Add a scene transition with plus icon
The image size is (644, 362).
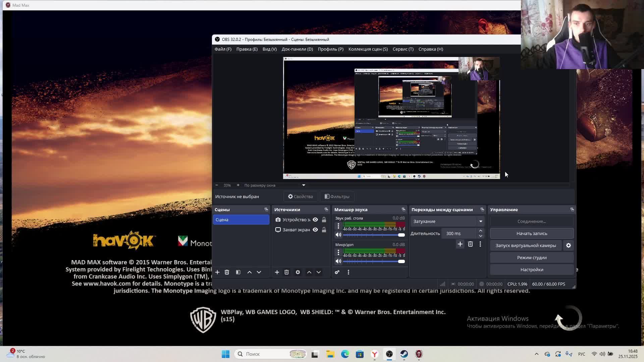pyautogui.click(x=460, y=244)
